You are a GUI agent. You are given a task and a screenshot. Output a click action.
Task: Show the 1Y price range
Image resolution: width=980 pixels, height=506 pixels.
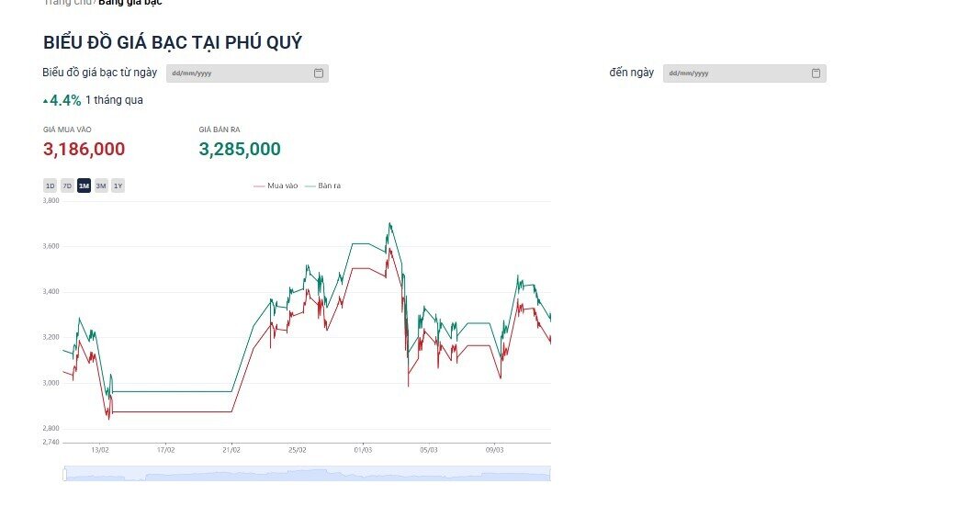(118, 186)
